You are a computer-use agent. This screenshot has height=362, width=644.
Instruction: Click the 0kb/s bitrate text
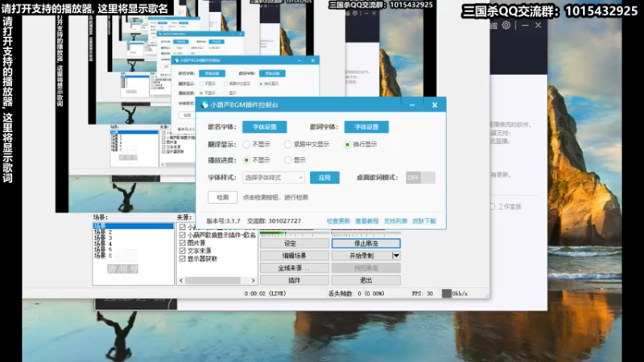(460, 294)
